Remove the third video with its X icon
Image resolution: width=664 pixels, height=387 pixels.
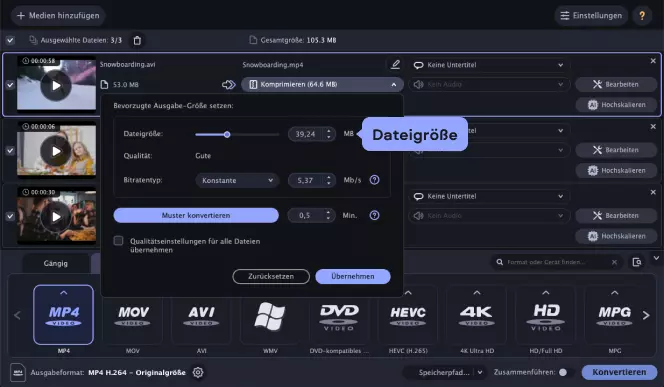(653, 192)
